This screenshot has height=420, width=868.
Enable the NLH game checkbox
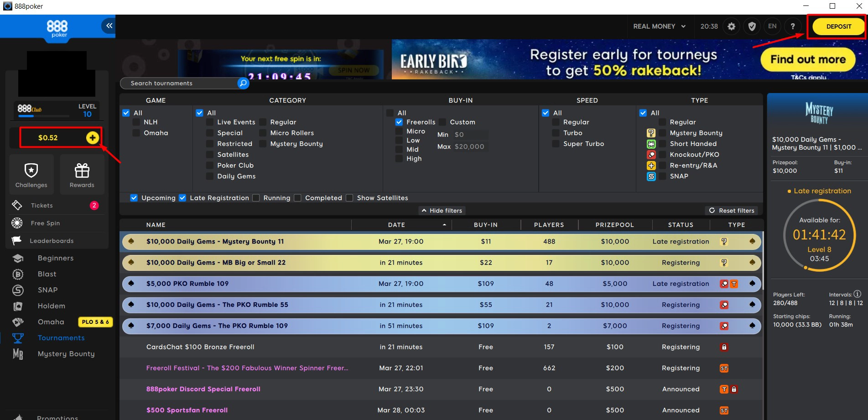pyautogui.click(x=136, y=122)
